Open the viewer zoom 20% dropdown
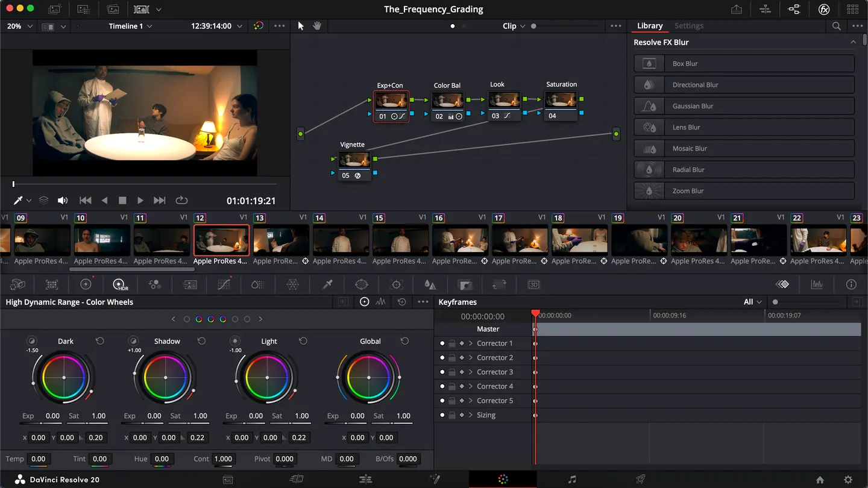868x488 pixels. point(20,26)
